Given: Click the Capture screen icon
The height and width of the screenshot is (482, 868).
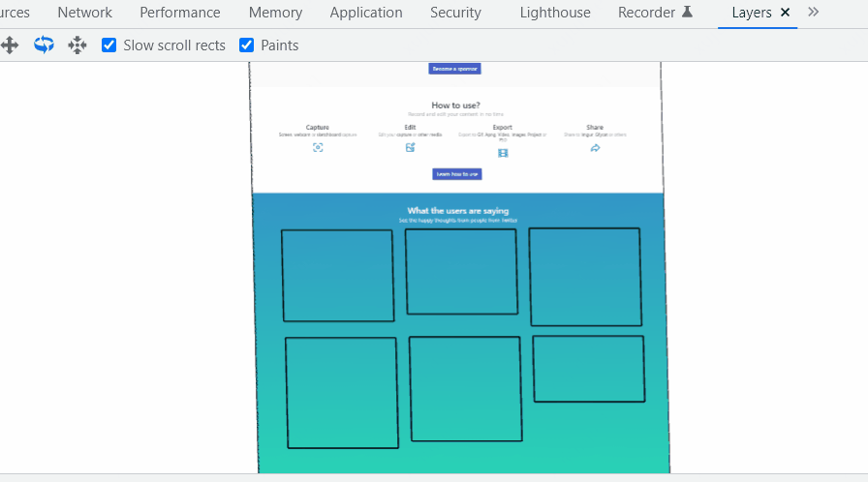Looking at the screenshot, I should [318, 147].
